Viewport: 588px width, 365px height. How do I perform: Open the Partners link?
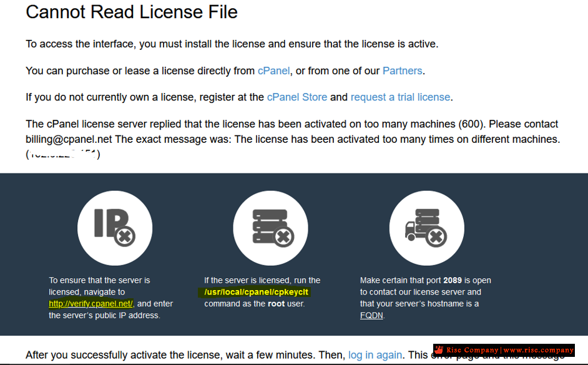point(403,71)
